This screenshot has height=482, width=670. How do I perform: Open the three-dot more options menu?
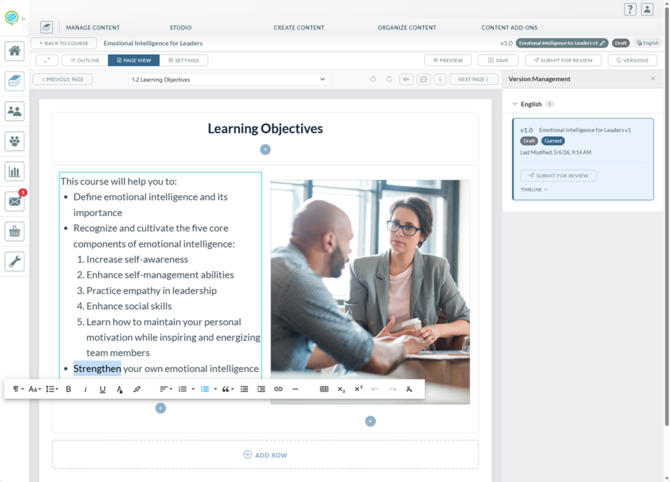[440, 79]
